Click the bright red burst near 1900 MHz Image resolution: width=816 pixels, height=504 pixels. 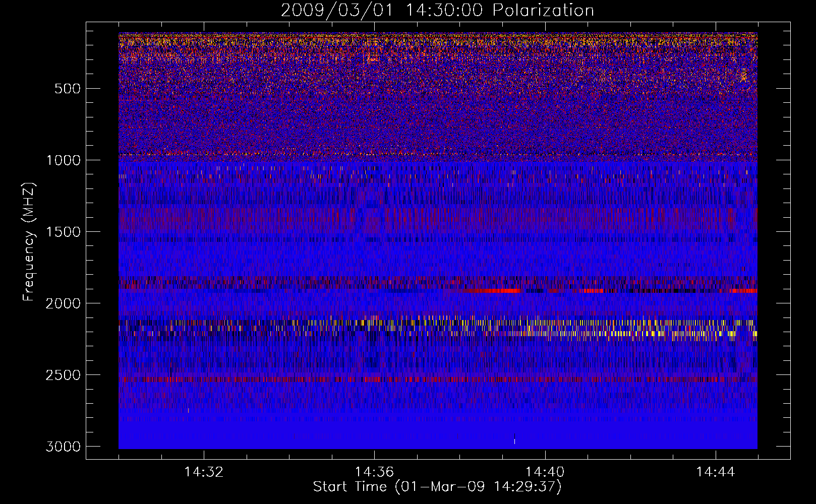492,291
